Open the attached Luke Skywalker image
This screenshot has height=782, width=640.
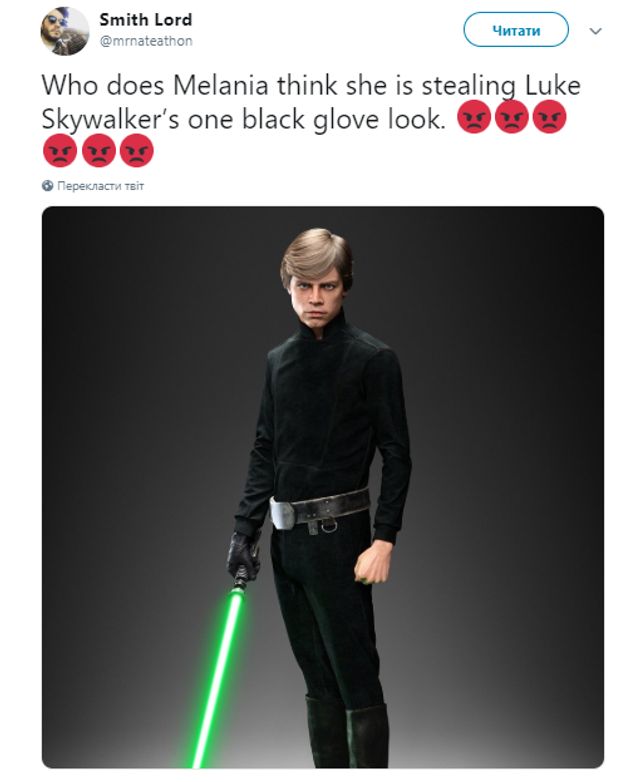click(x=323, y=487)
